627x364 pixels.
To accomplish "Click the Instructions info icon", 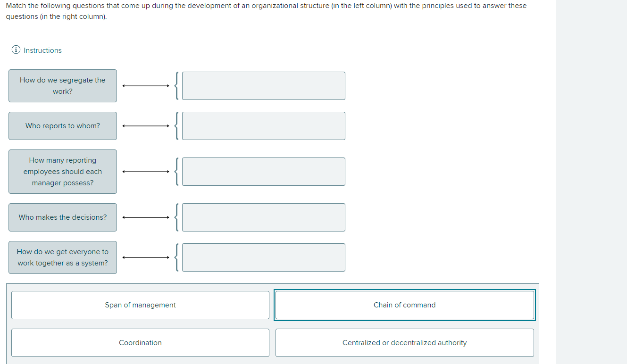I will tap(16, 50).
